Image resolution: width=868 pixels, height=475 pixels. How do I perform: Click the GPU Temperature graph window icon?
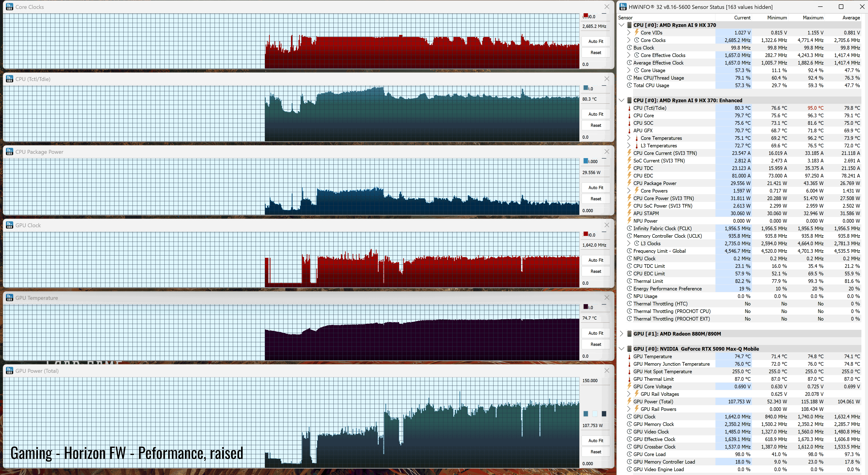[9, 298]
